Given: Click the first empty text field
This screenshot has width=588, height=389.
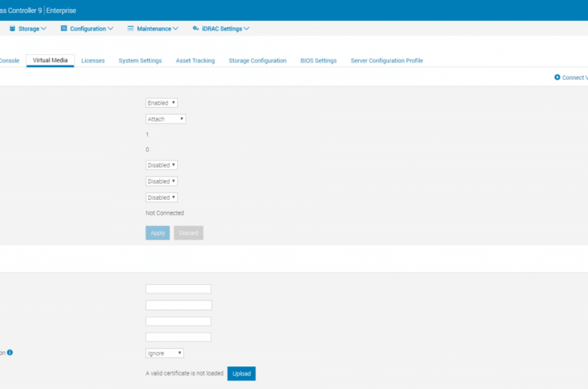Looking at the screenshot, I should [x=178, y=289].
